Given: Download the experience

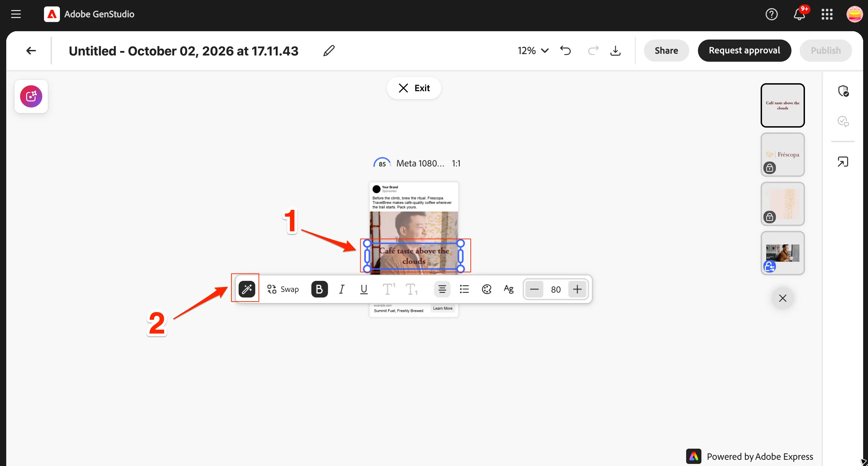Looking at the screenshot, I should pos(615,51).
